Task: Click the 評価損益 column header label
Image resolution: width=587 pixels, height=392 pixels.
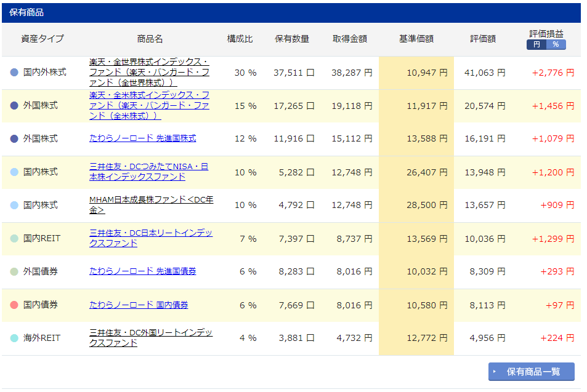Action: tap(546, 34)
